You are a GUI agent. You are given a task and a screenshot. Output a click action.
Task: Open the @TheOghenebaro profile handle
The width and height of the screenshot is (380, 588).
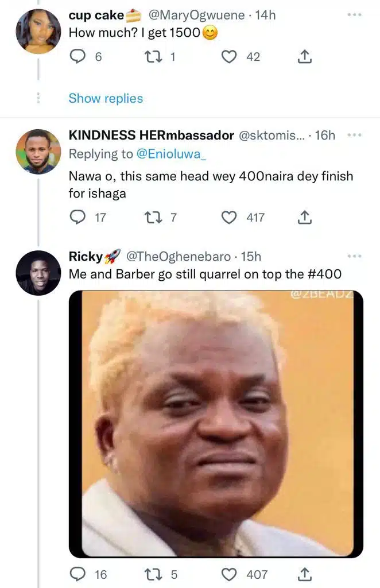click(178, 256)
